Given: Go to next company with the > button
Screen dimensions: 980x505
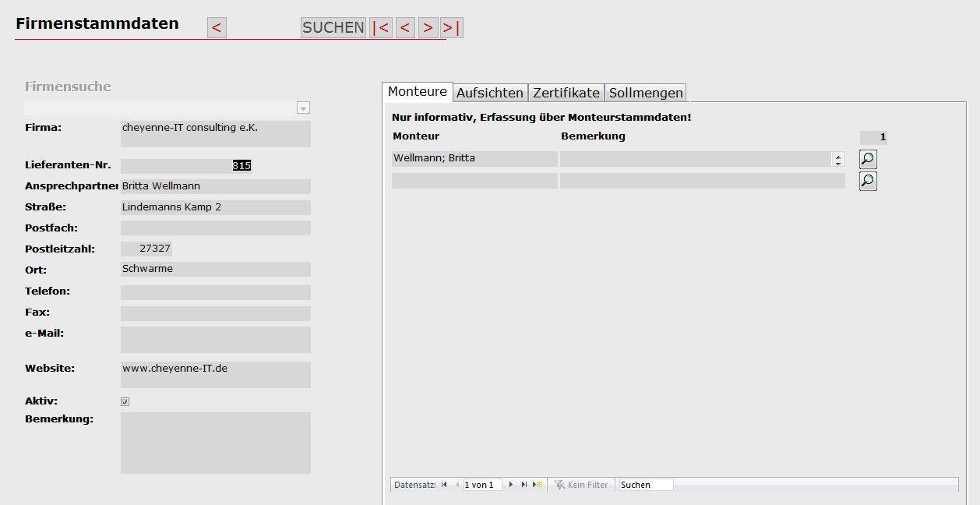Looking at the screenshot, I should 428,28.
